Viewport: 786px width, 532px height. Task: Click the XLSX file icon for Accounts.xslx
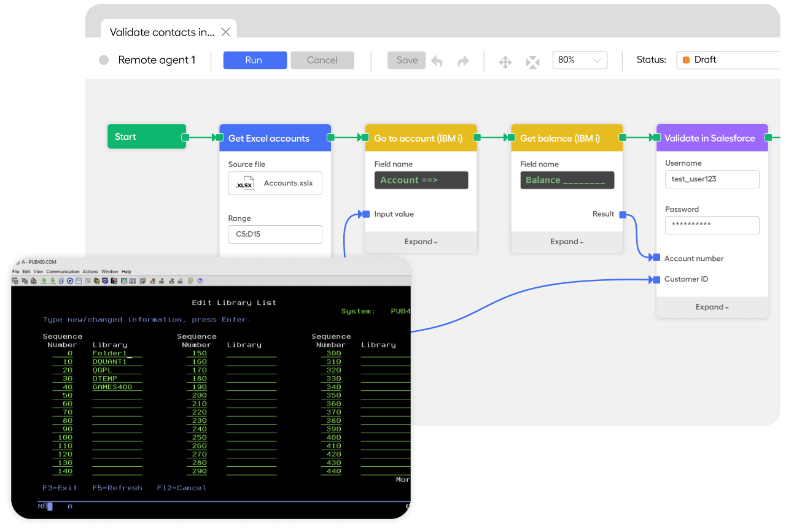point(244,183)
